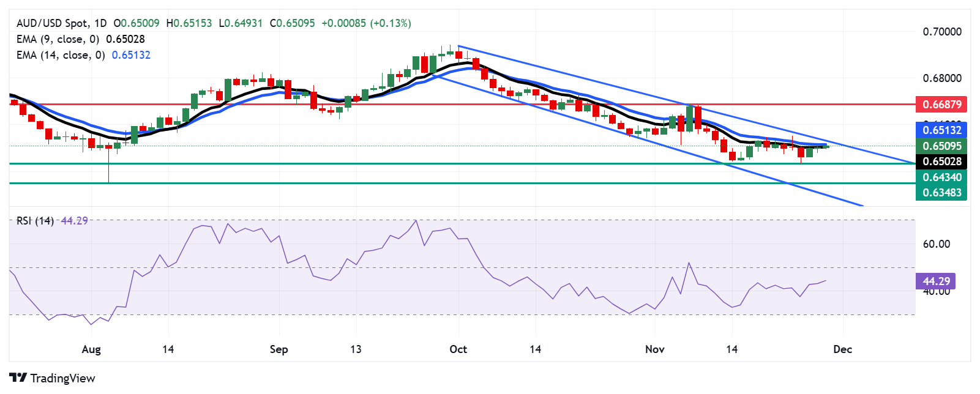Click the black 0.65028 EMA price tag
Image resolution: width=980 pixels, height=394 pixels.
(x=942, y=162)
